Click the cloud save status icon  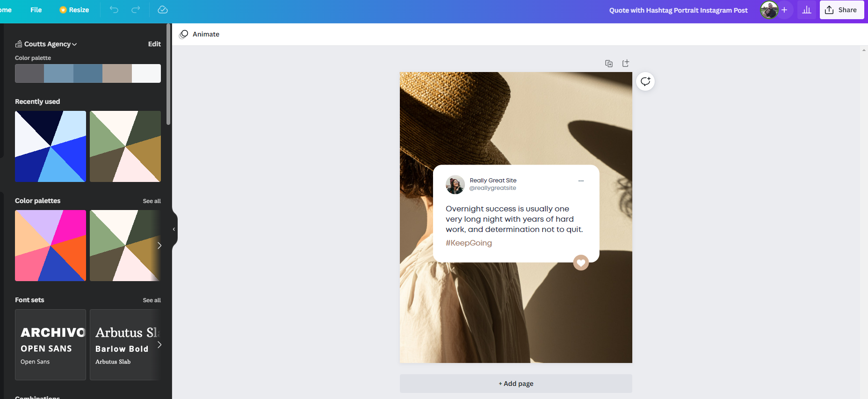163,10
